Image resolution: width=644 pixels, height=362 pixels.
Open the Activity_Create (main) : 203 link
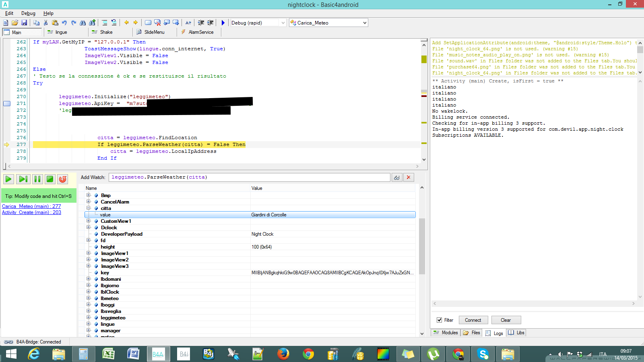pyautogui.click(x=31, y=212)
